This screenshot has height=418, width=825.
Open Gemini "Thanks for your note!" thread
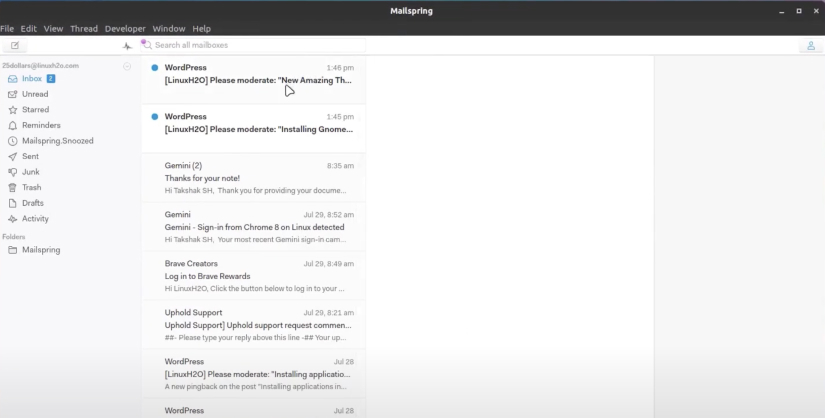[253, 177]
